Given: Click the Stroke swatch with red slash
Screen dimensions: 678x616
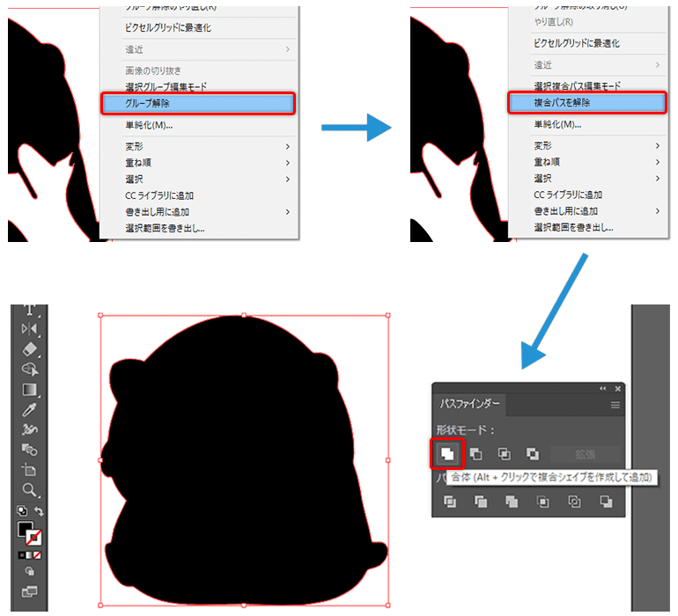Looking at the screenshot, I should point(33,538).
